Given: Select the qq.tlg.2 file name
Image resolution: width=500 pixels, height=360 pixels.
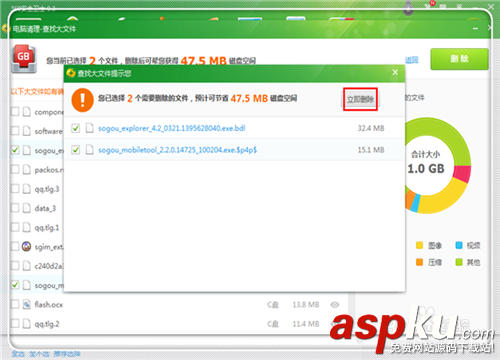Looking at the screenshot, I should [x=47, y=324].
